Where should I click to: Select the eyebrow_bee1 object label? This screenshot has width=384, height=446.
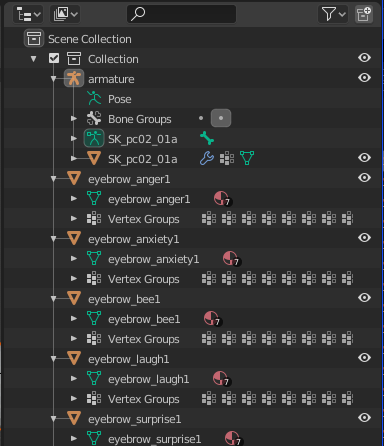click(x=124, y=299)
